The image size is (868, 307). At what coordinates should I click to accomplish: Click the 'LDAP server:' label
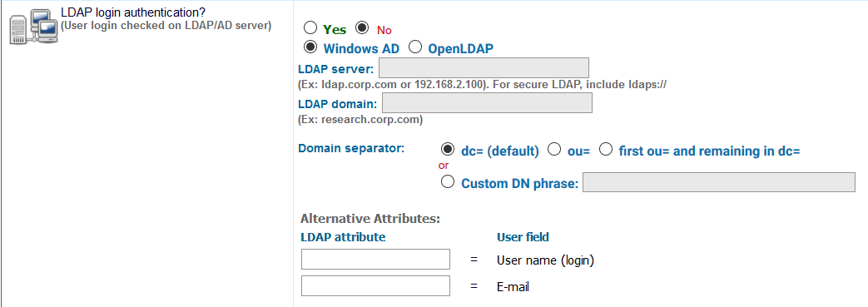[x=336, y=69]
